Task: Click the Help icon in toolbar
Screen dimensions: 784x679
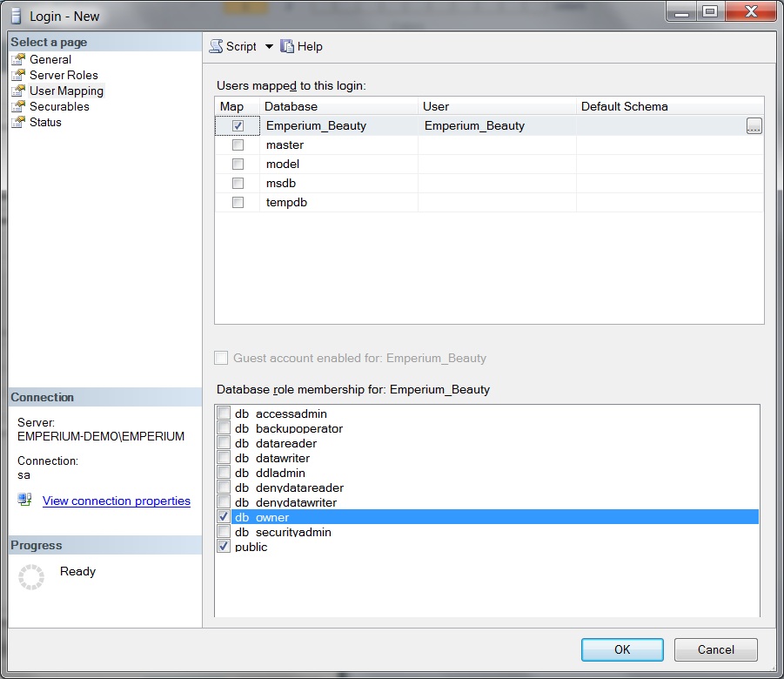Action: click(x=287, y=47)
